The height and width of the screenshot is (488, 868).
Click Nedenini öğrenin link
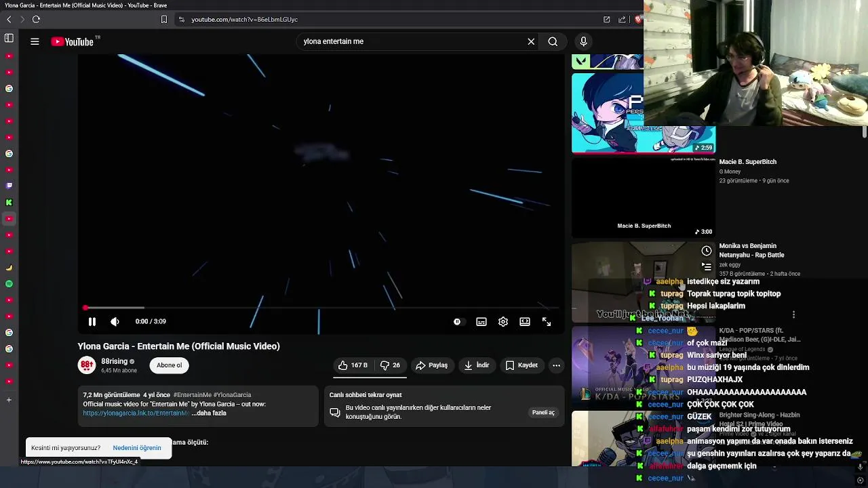click(137, 448)
